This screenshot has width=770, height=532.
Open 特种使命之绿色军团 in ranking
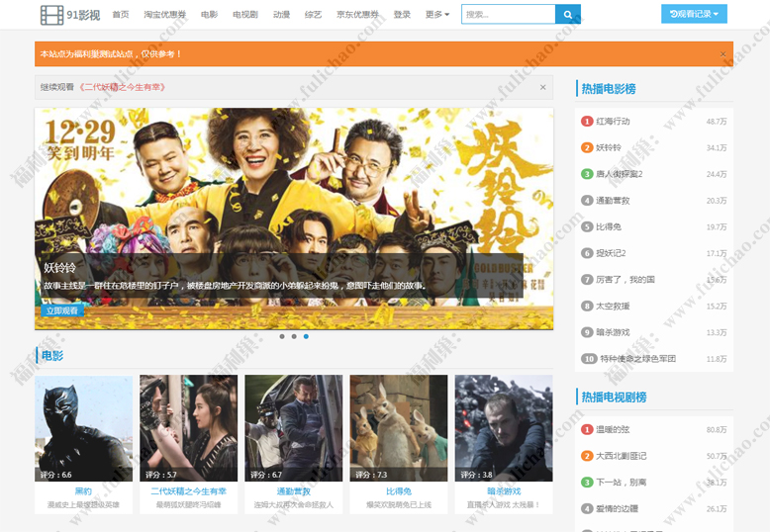[x=638, y=359]
